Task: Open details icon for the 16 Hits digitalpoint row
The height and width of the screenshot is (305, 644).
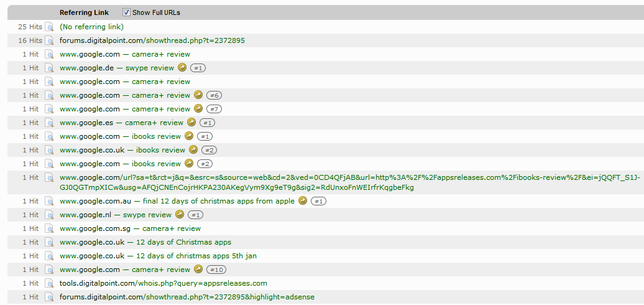Action: 49,40
